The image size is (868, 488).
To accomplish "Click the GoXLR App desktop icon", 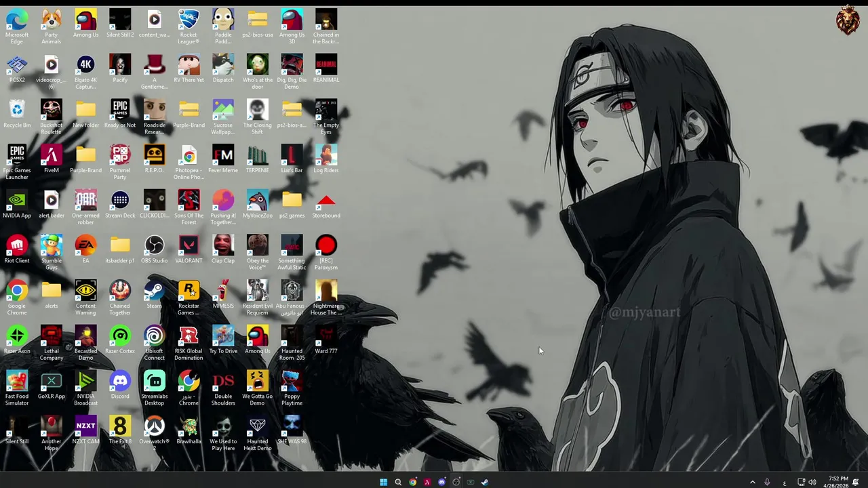I will (x=52, y=385).
